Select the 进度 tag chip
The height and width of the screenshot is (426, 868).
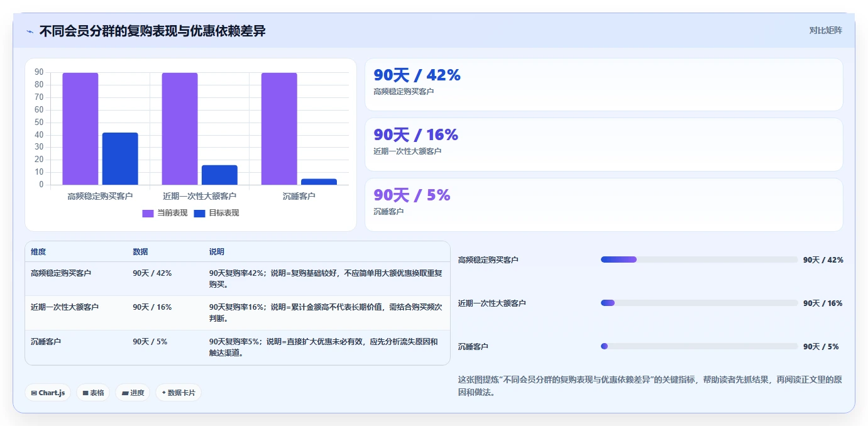tap(133, 393)
